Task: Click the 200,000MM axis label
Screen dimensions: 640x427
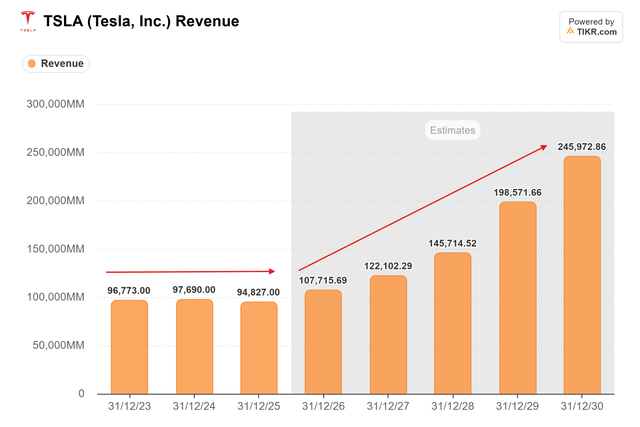Action: click(56, 200)
